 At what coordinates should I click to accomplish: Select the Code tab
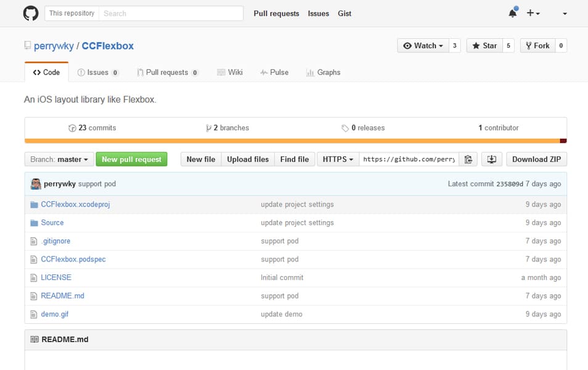point(46,72)
